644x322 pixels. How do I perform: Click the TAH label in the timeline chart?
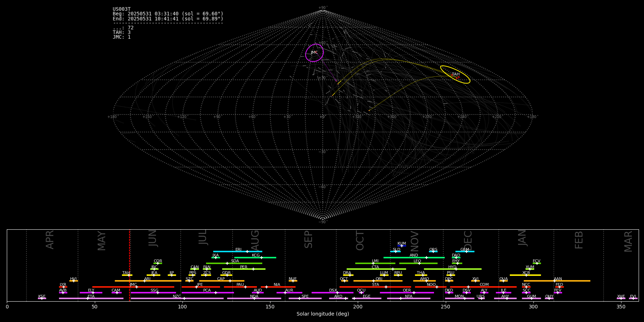126,273
